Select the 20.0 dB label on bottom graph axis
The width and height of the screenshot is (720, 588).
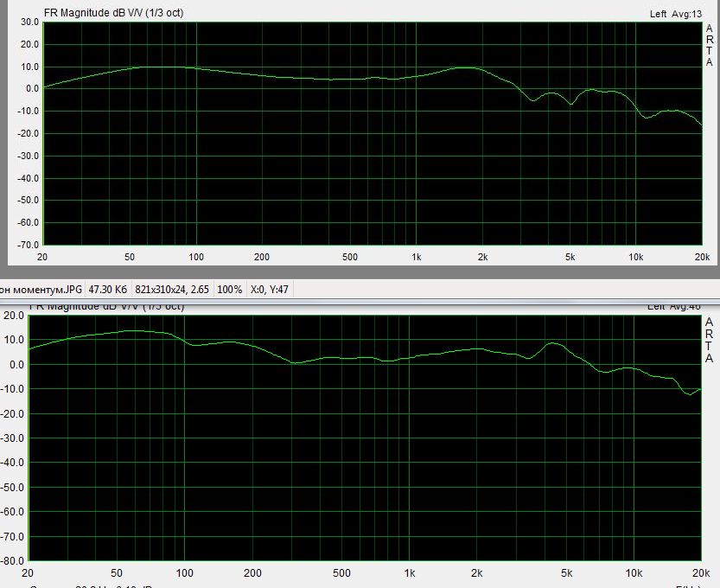pos(14,316)
